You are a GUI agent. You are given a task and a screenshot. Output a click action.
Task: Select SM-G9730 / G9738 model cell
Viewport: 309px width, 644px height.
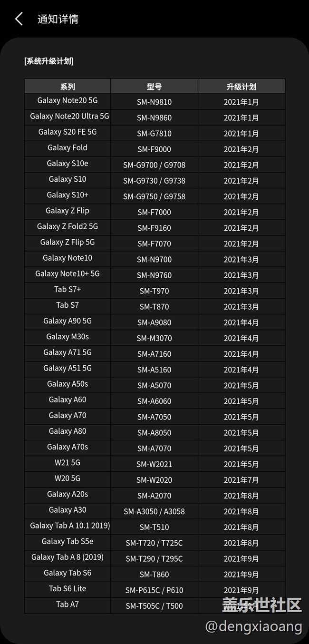coord(154,181)
